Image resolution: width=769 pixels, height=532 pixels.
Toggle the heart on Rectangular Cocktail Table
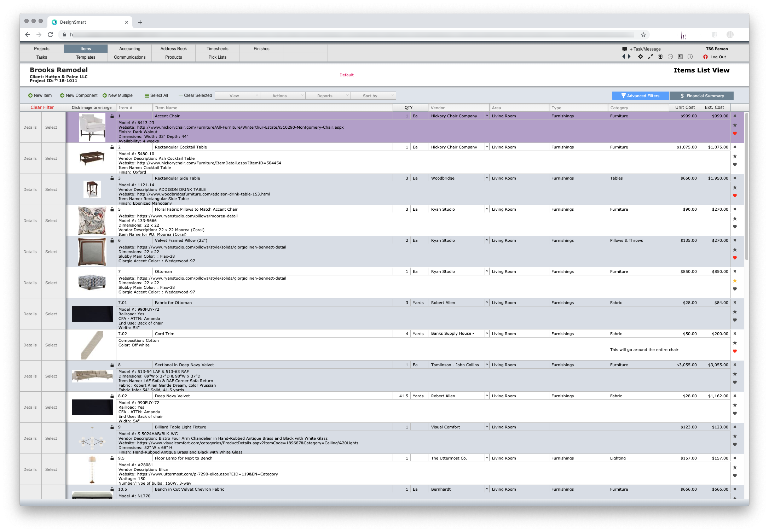click(735, 165)
